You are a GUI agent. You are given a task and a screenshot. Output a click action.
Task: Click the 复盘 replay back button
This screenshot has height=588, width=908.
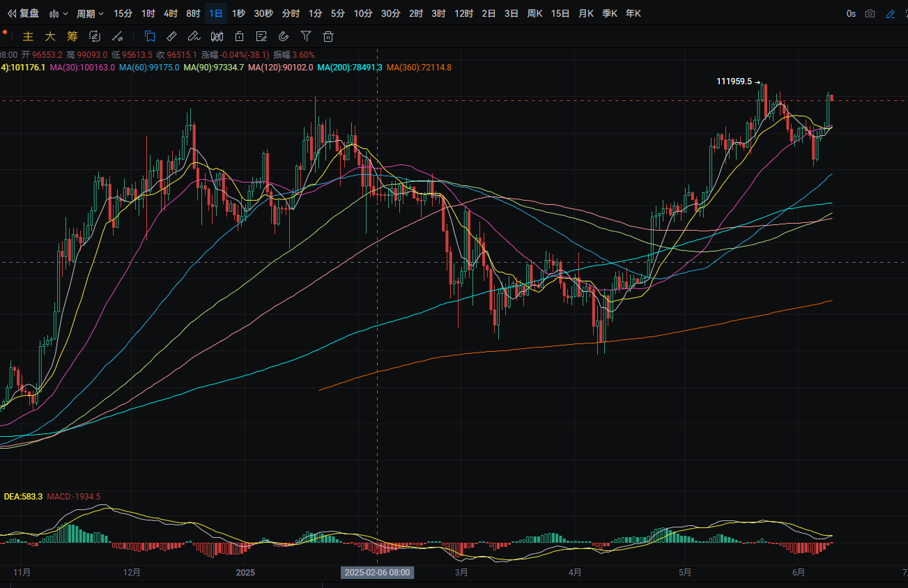click(23, 13)
